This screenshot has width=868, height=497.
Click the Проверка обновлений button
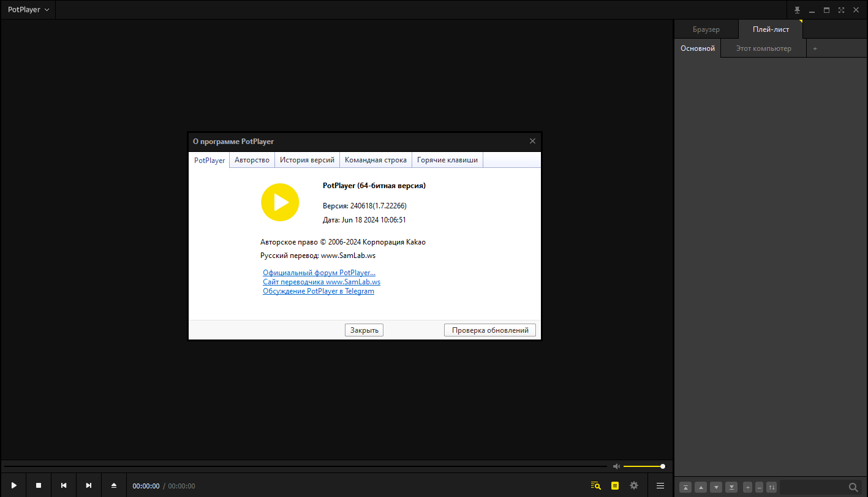click(490, 330)
